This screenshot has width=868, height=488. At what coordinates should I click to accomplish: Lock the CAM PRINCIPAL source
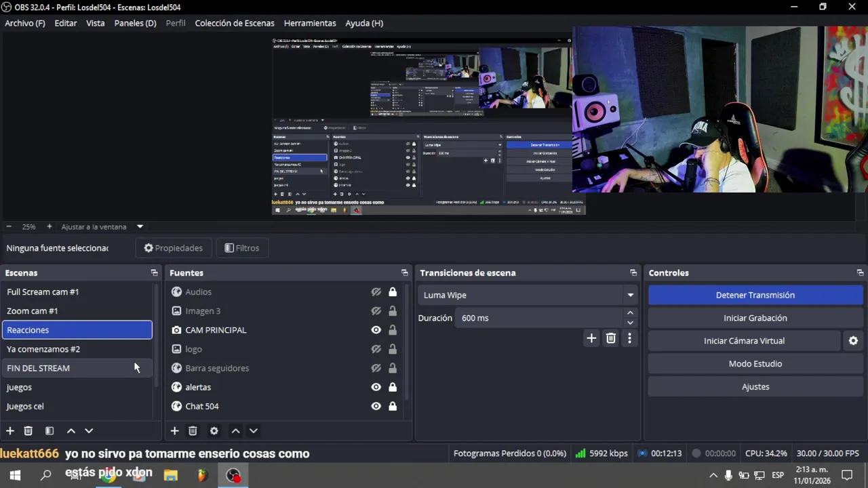tap(393, 330)
